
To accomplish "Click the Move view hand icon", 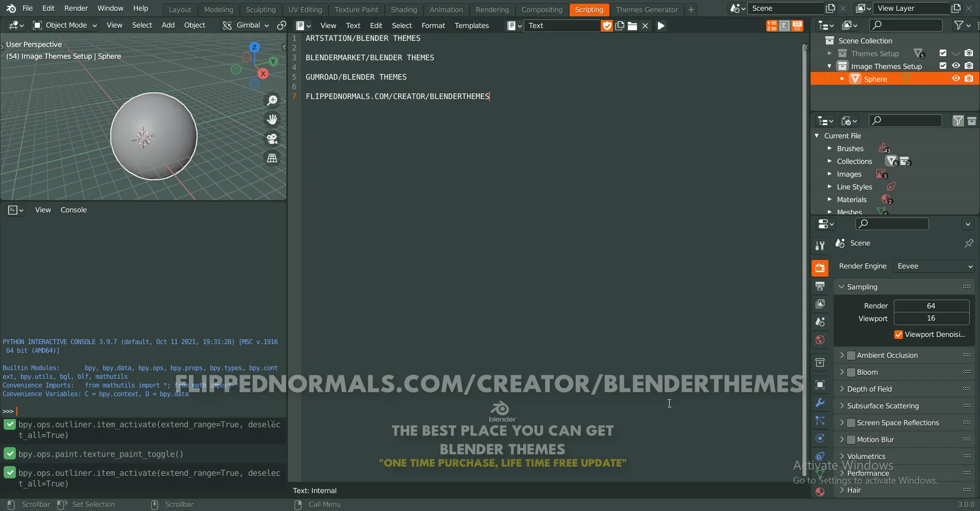I will click(x=272, y=119).
